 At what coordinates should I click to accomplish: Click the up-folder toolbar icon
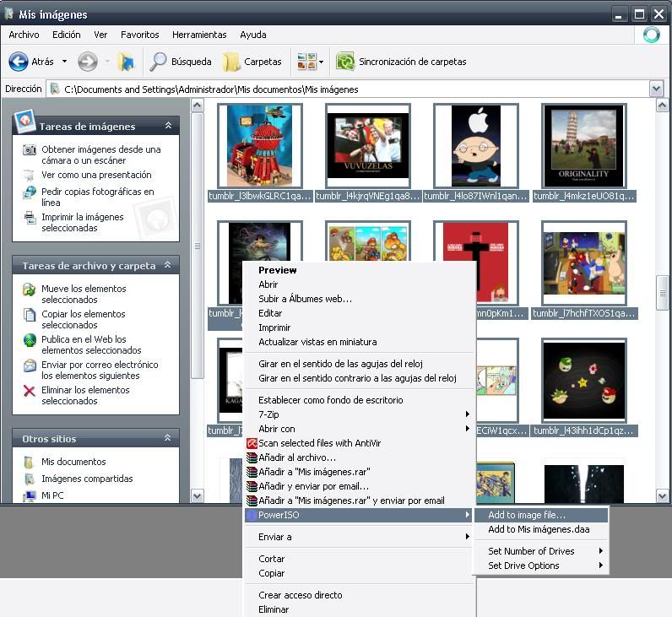(126, 62)
